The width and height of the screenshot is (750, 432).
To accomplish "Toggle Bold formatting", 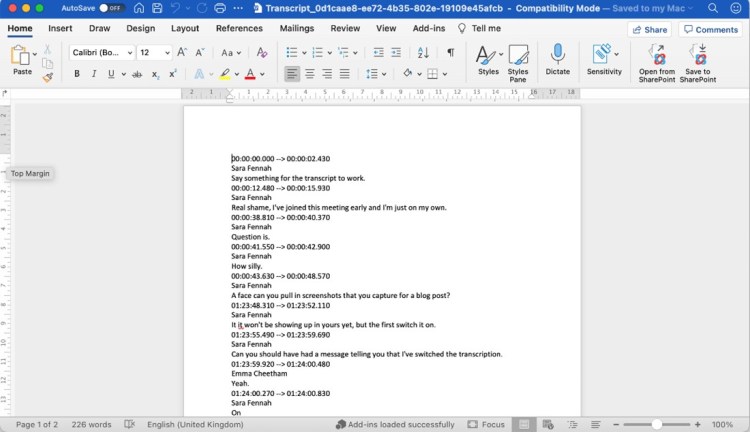I will click(x=77, y=74).
